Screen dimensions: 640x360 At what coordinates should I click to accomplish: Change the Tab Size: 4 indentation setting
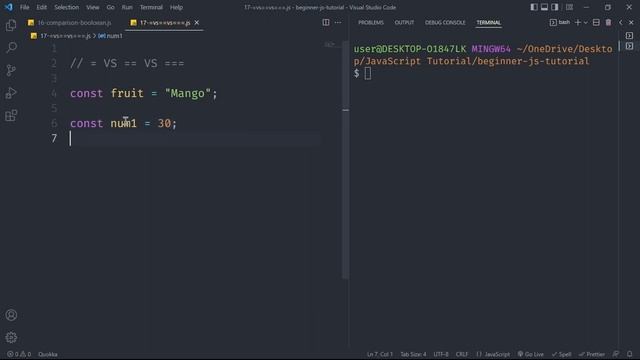[x=413, y=354]
